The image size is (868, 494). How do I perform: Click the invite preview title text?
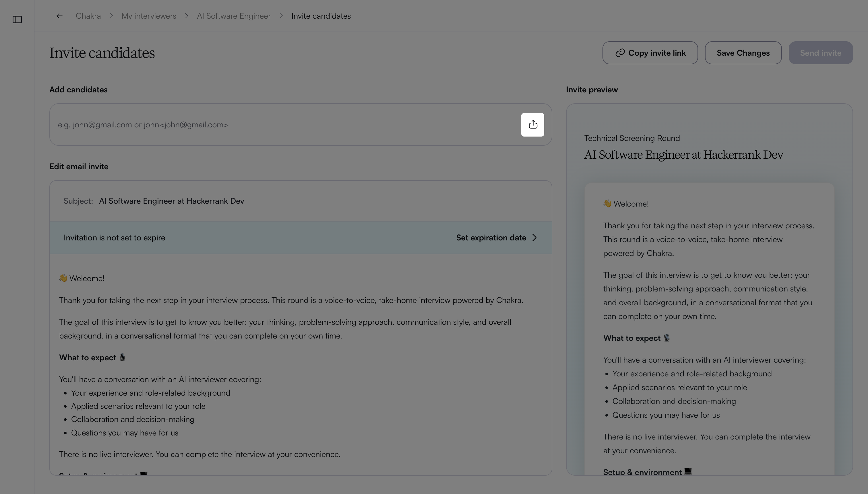683,155
